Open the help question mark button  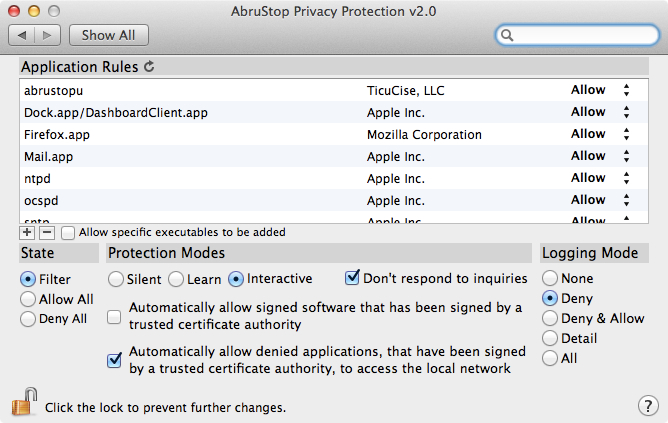click(648, 406)
